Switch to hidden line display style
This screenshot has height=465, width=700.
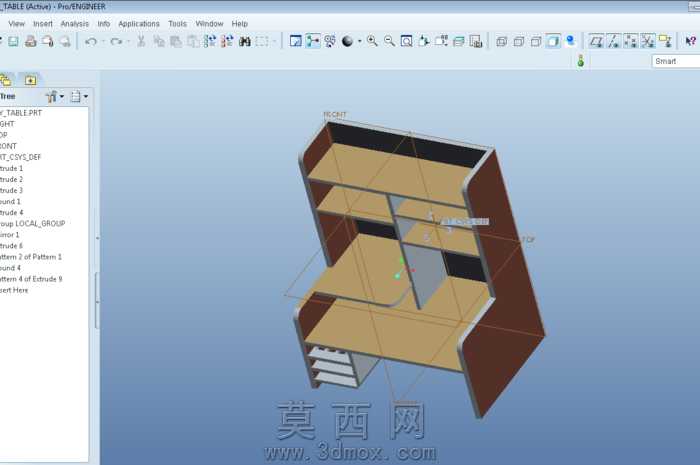coord(519,42)
